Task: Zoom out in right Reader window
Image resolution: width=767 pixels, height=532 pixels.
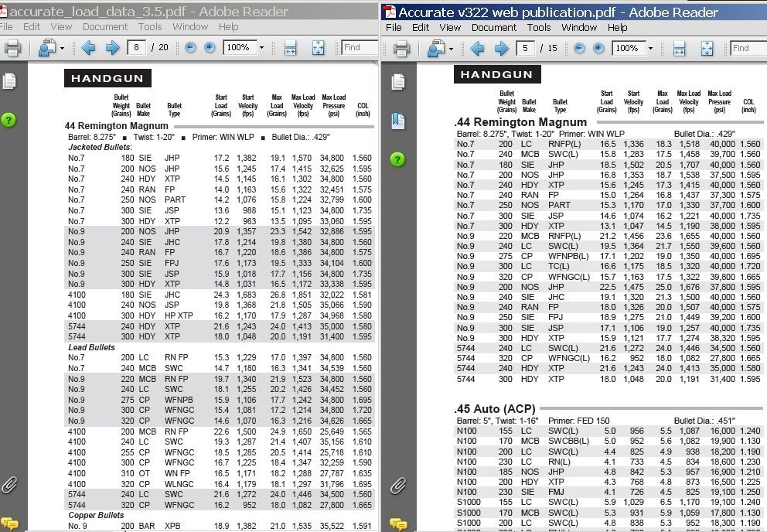Action: pyautogui.click(x=579, y=48)
